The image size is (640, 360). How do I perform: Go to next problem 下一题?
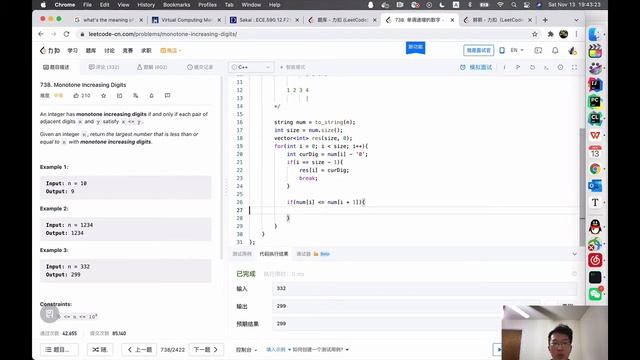coord(206,349)
